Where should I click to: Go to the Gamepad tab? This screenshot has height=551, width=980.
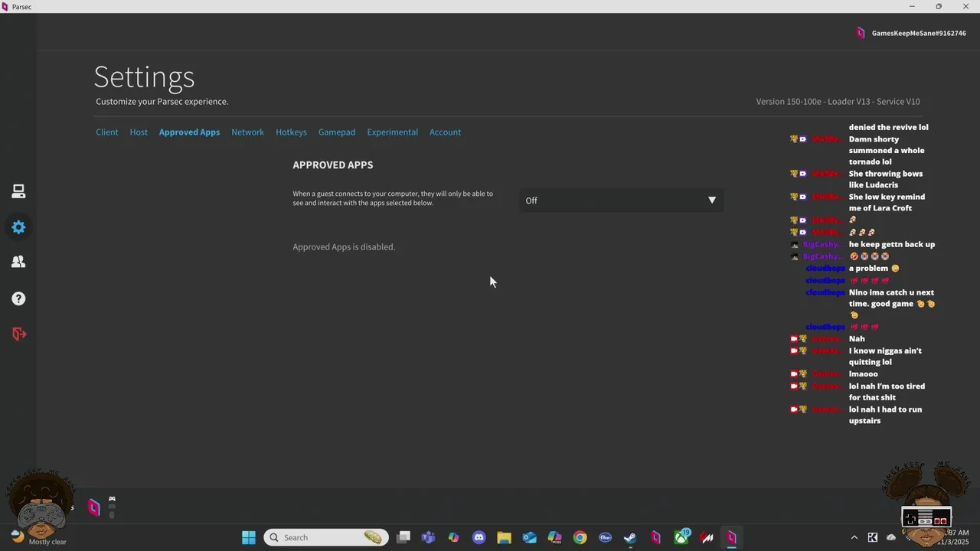(x=337, y=132)
